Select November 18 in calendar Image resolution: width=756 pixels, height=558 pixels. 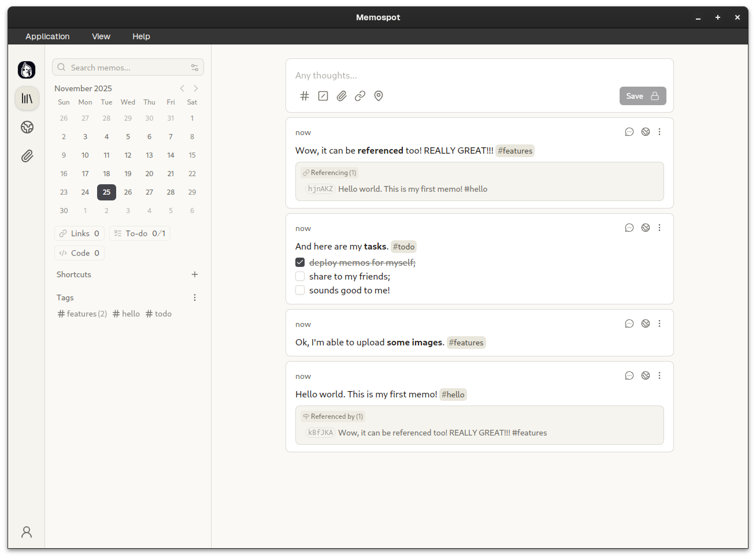tap(106, 174)
